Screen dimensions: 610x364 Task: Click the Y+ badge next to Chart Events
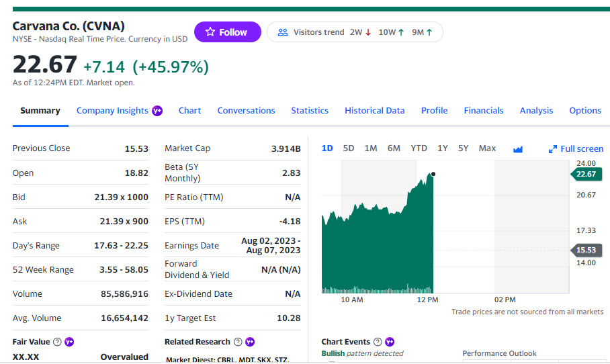(x=390, y=342)
